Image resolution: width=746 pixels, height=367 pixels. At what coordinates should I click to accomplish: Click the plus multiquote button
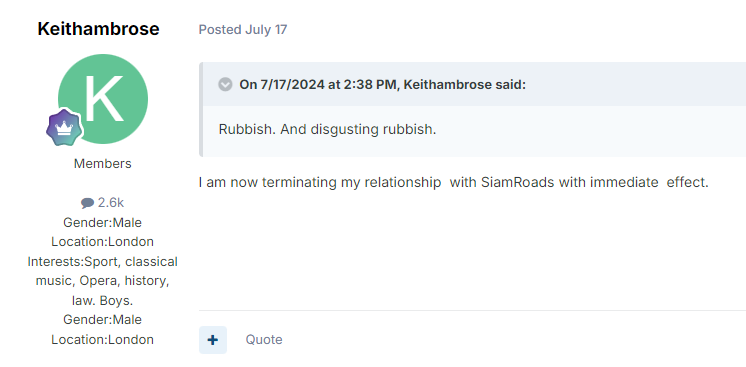click(213, 340)
